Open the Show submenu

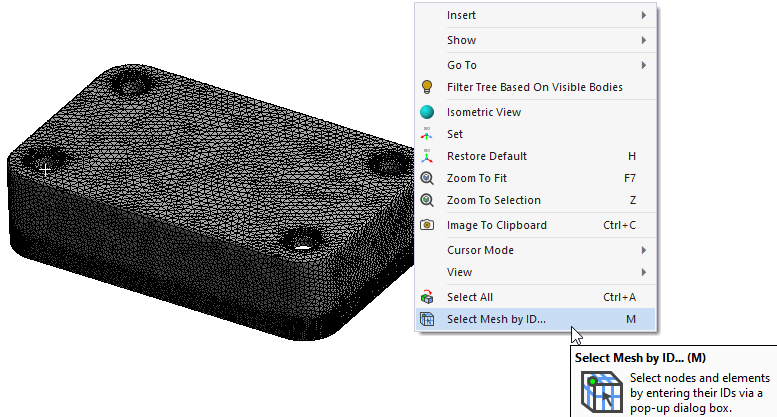pyautogui.click(x=536, y=40)
